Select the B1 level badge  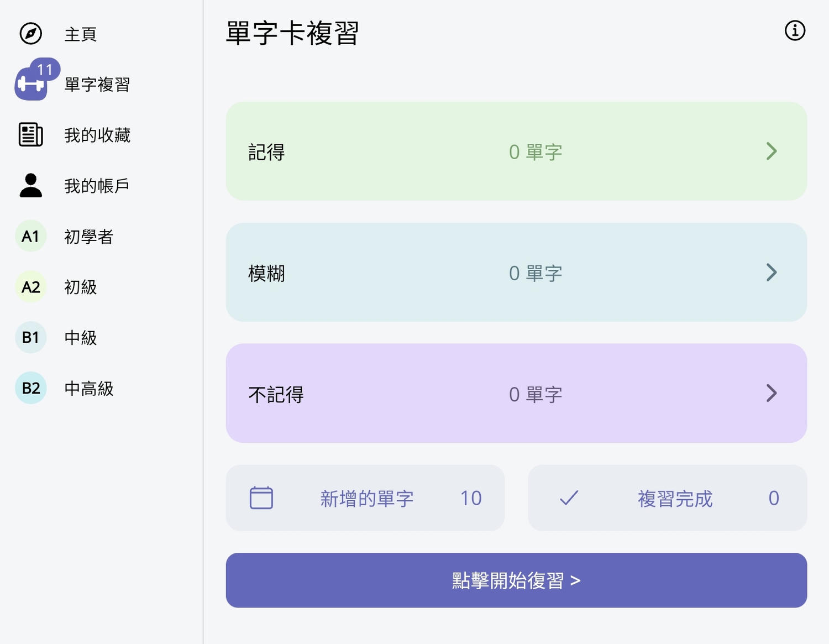(x=31, y=337)
